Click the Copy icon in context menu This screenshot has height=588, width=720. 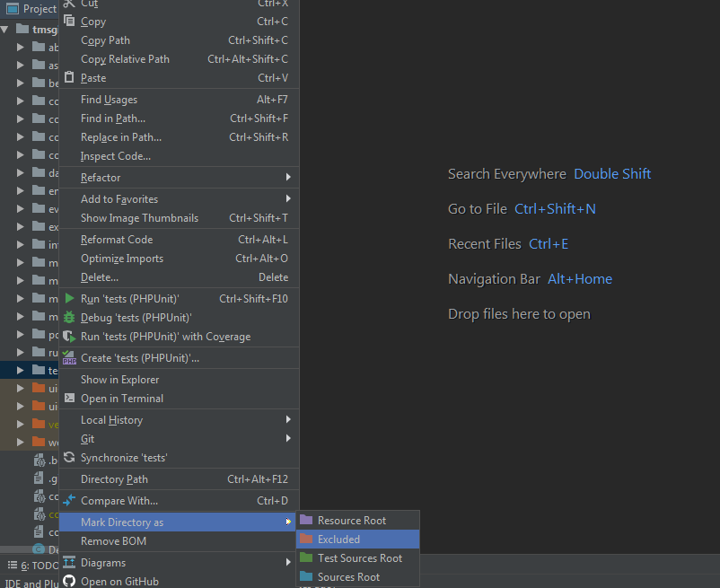(69, 21)
